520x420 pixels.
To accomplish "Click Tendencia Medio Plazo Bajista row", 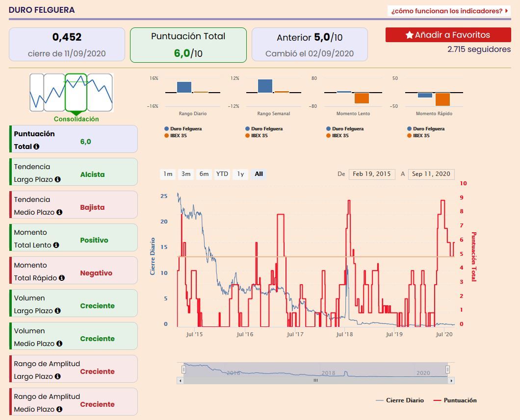I will point(74,205).
